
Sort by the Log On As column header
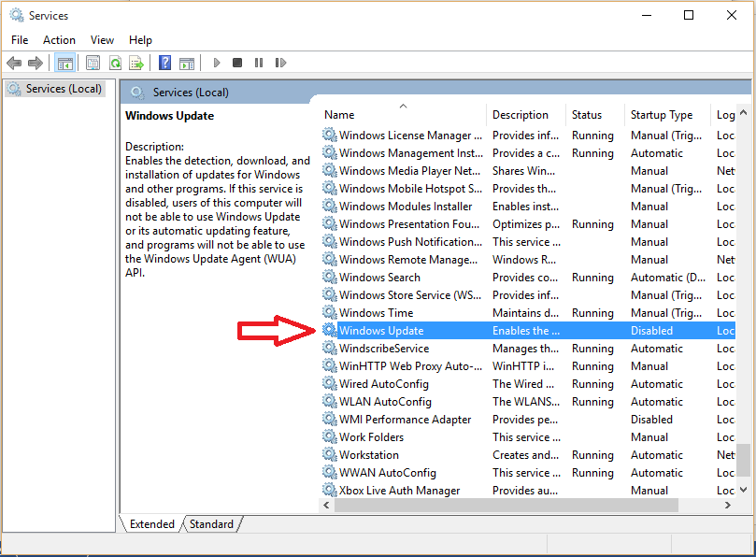723,115
